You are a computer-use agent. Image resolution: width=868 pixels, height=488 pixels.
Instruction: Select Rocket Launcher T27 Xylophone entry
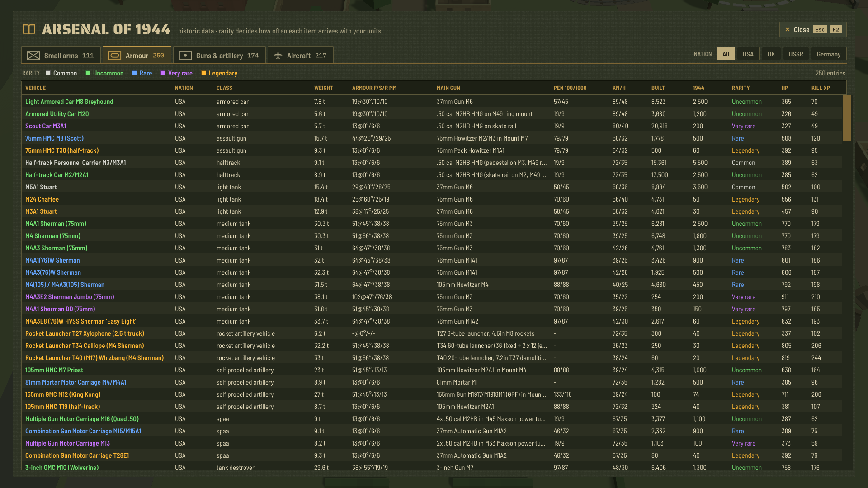click(x=432, y=333)
